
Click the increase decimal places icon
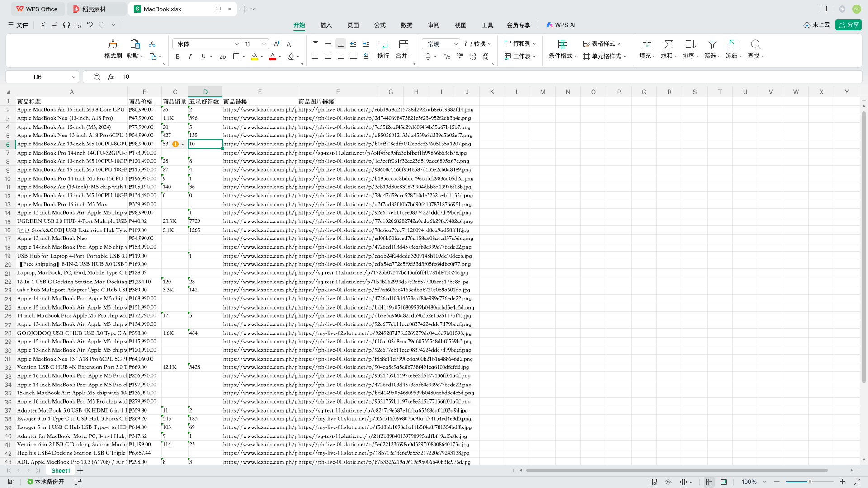(472, 56)
